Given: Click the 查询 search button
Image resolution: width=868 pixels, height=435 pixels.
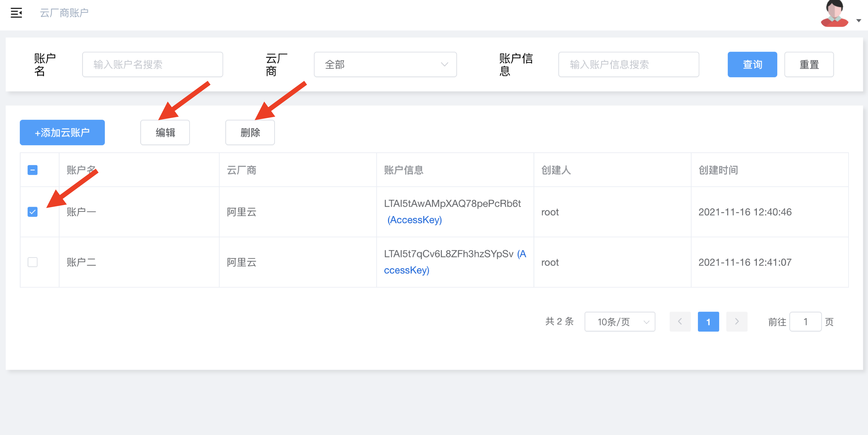Looking at the screenshot, I should pos(752,64).
